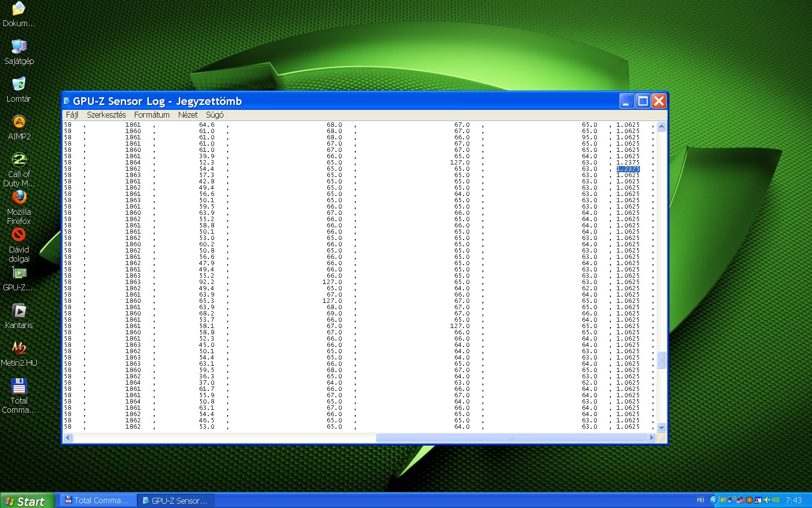Click the Notepad window title bar icon

(67, 101)
